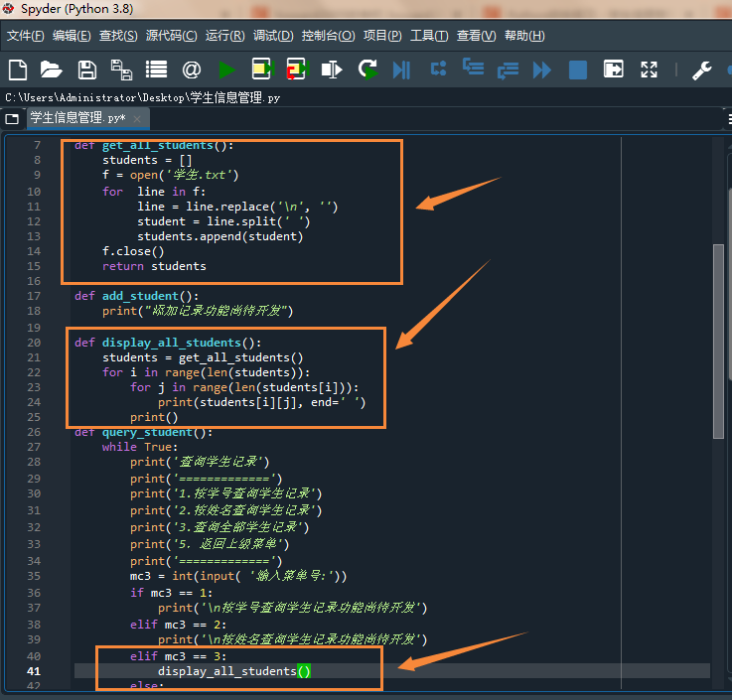This screenshot has width=732, height=700.
Task: Click 'while True:' on line 27
Action: pyautogui.click(x=140, y=447)
